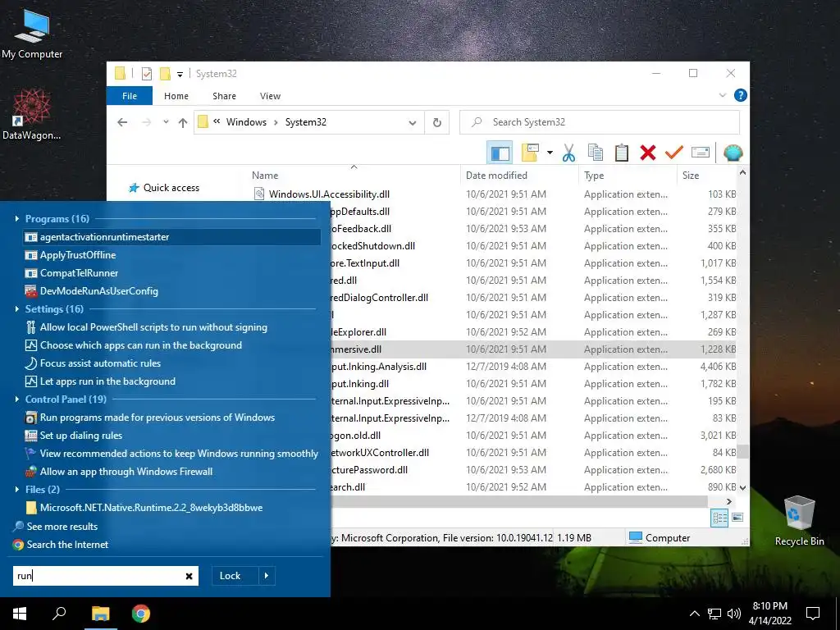Switch to details view layout icon
This screenshot has width=840, height=630.
(x=719, y=518)
